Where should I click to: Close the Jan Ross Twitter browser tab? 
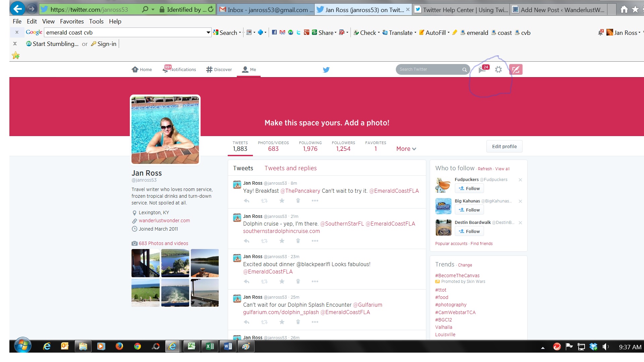point(408,9)
